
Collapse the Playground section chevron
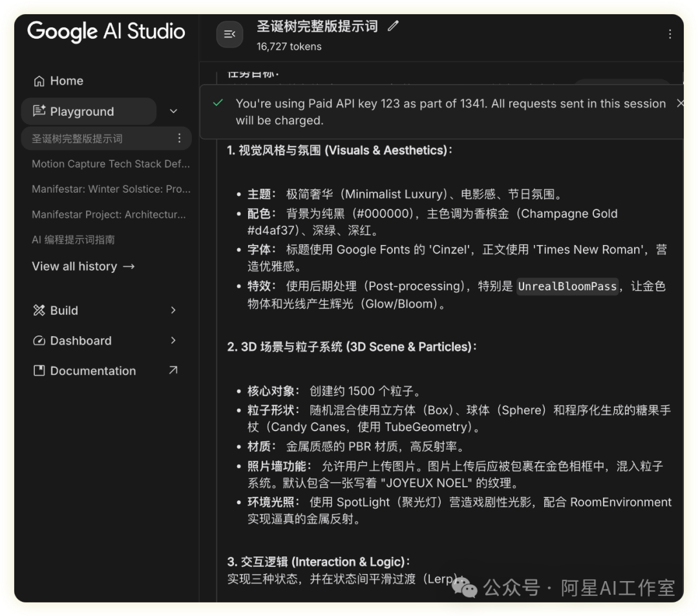[x=173, y=111]
